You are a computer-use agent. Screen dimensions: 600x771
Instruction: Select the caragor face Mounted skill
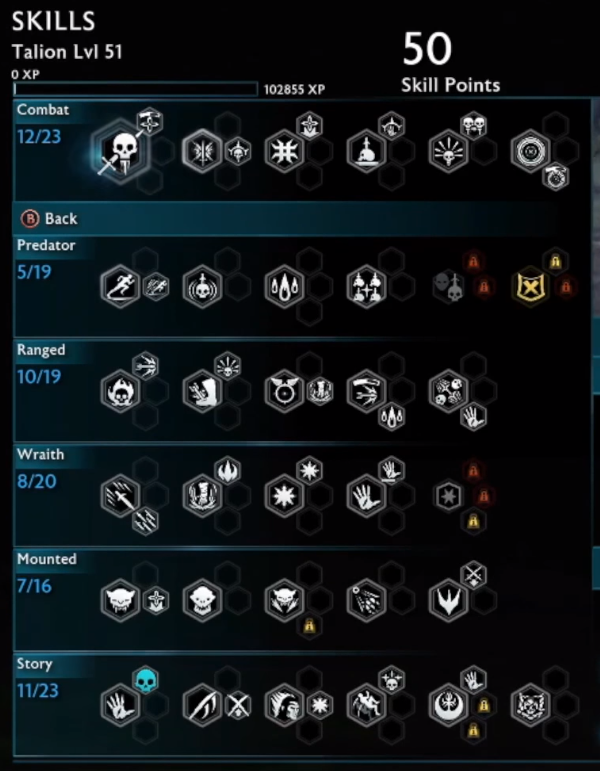click(x=120, y=600)
